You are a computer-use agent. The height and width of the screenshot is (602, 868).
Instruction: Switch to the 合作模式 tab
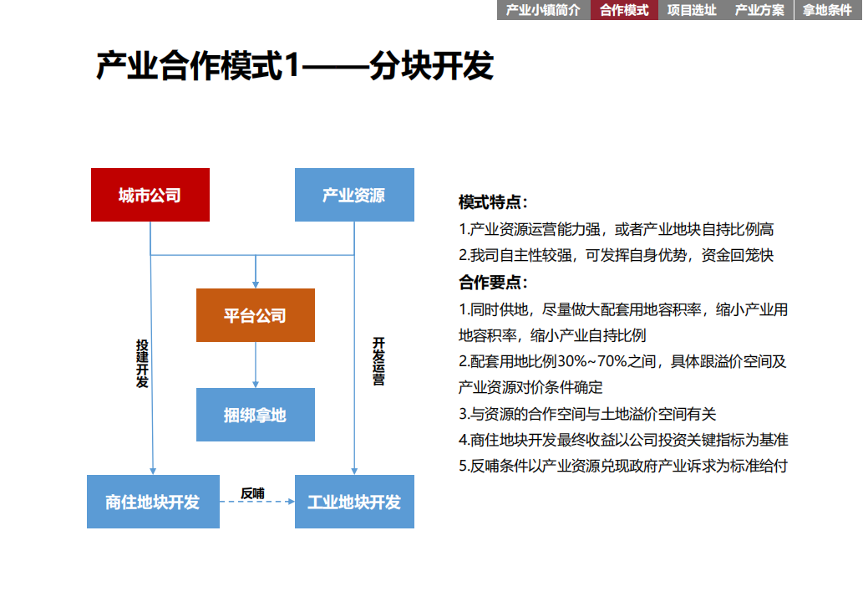pyautogui.click(x=624, y=10)
